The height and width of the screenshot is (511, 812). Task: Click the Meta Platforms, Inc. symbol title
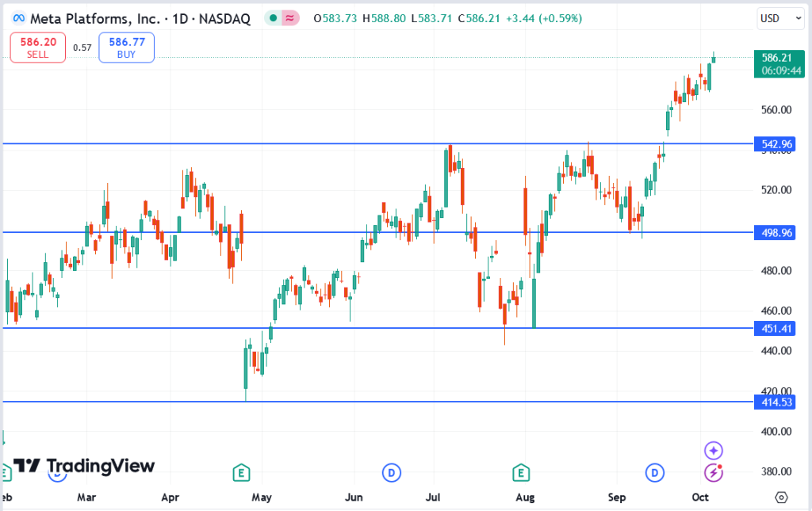pos(95,19)
